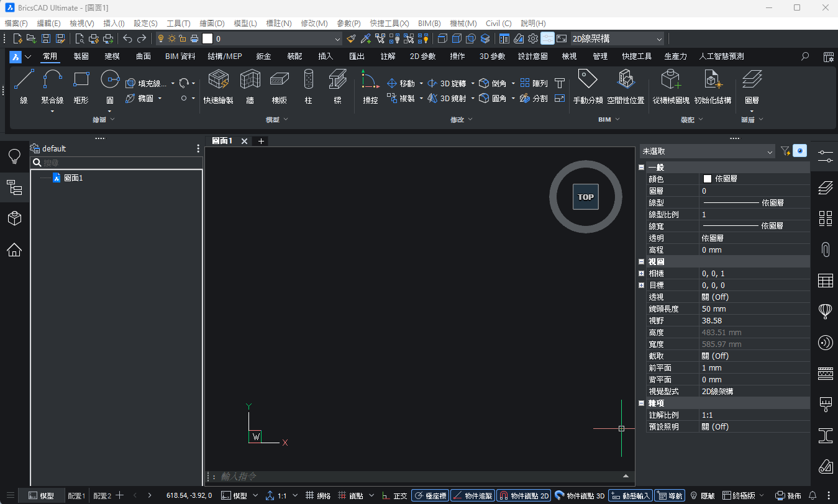
Task: Select the Polyline (聚合線) tool
Action: pos(52,87)
